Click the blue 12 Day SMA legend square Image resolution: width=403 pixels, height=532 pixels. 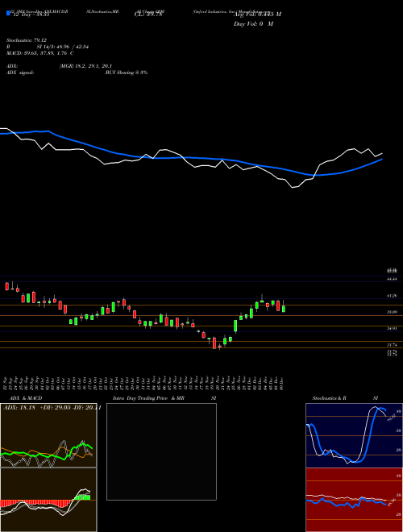pyautogui.click(x=8, y=13)
